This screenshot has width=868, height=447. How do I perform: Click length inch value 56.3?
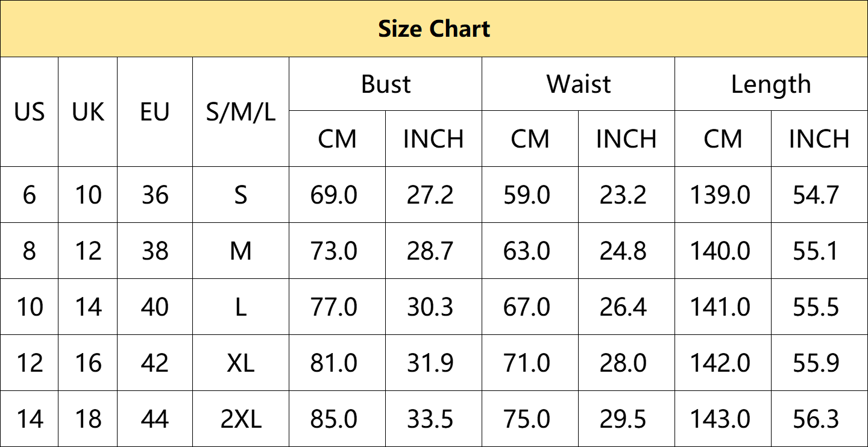point(816,419)
